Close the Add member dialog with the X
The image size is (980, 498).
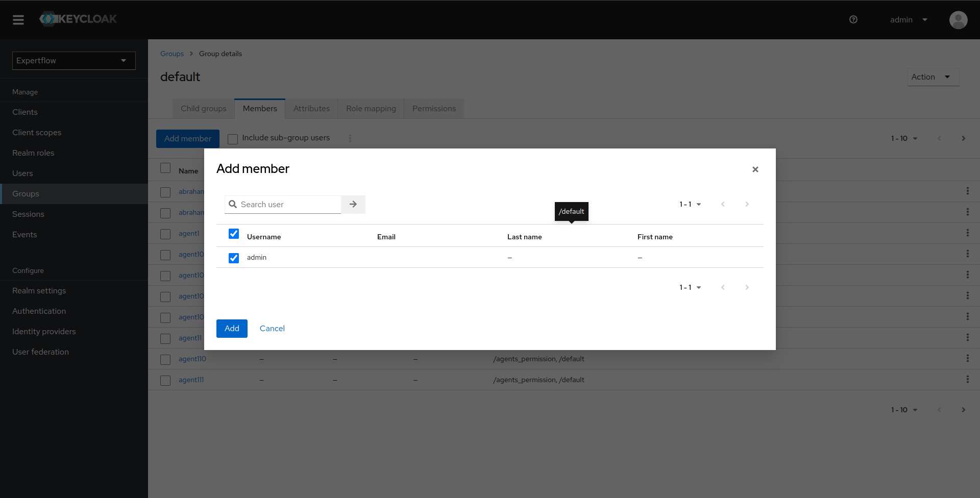click(755, 169)
